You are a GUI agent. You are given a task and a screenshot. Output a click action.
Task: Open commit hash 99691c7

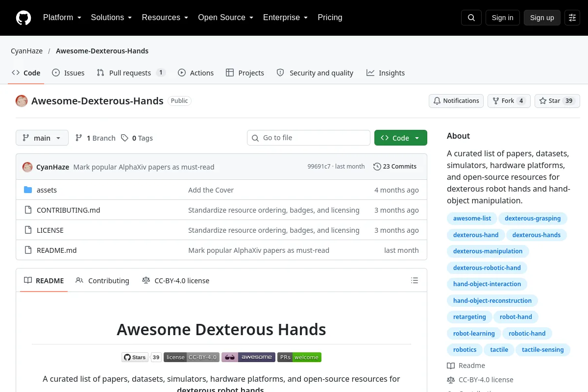click(319, 167)
